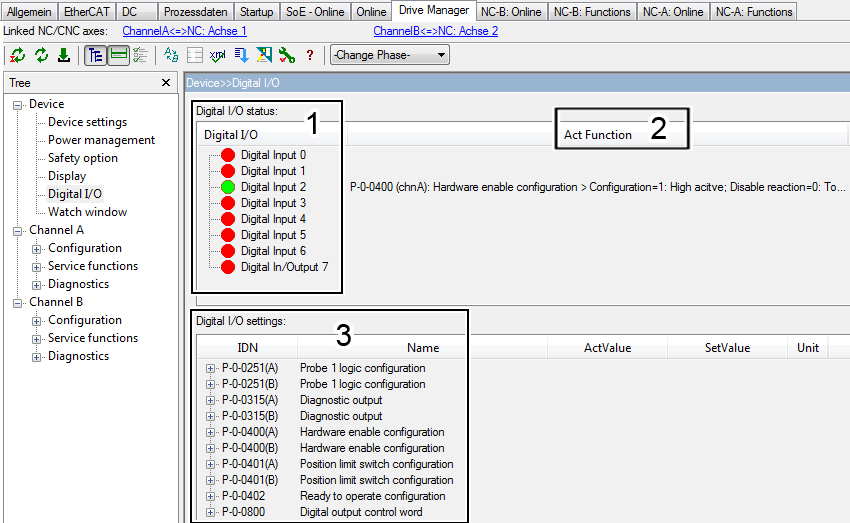
Task: Click the grey table list icon
Action: [195, 55]
